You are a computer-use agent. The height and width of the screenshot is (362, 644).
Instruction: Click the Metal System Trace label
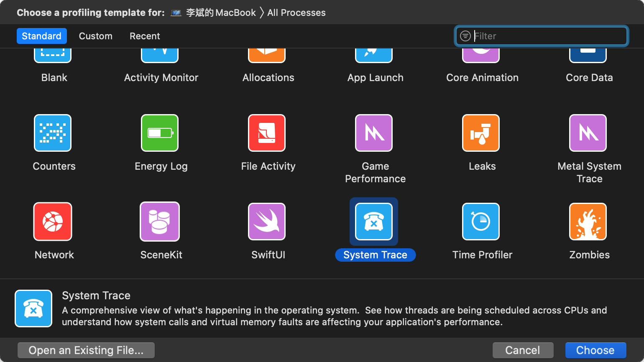(590, 173)
